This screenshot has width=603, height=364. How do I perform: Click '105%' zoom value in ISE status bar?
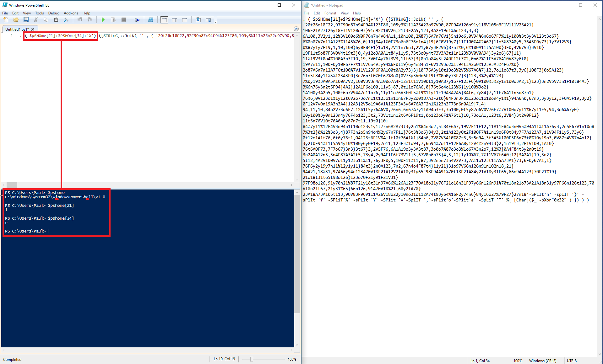pyautogui.click(x=292, y=359)
